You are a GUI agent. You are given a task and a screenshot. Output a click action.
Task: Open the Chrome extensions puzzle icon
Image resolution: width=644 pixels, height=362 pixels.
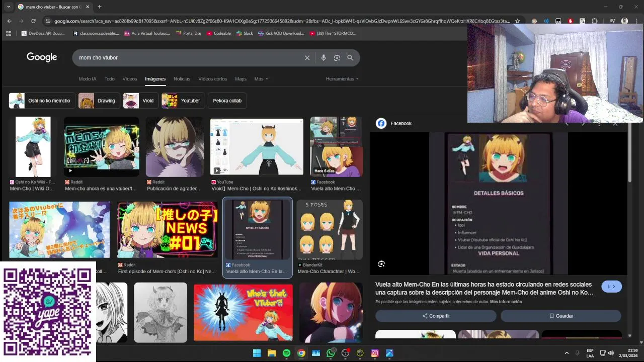point(595,21)
